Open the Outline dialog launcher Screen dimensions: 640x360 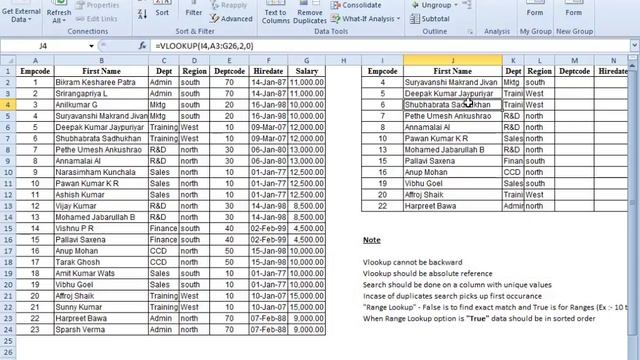coord(470,31)
